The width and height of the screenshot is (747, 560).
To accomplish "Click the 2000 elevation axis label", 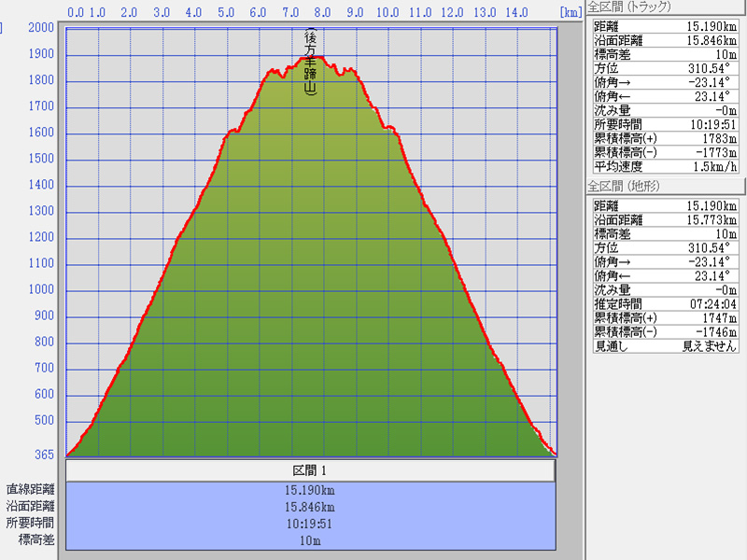I will coord(40,28).
